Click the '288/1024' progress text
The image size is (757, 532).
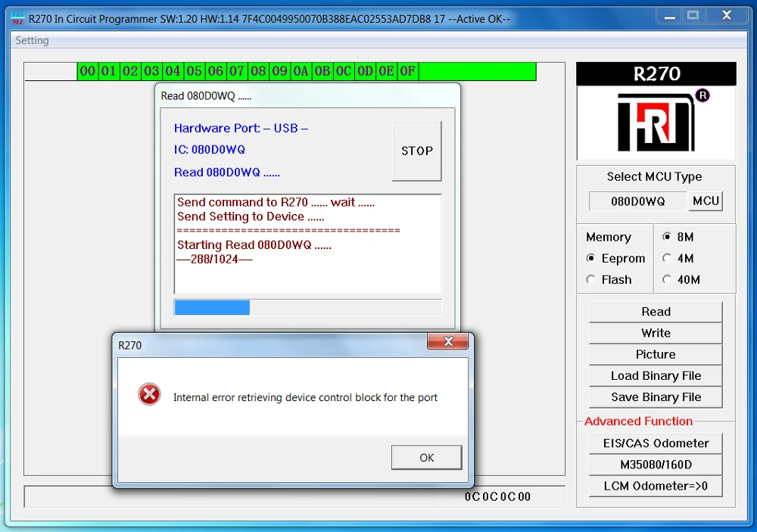click(x=214, y=260)
